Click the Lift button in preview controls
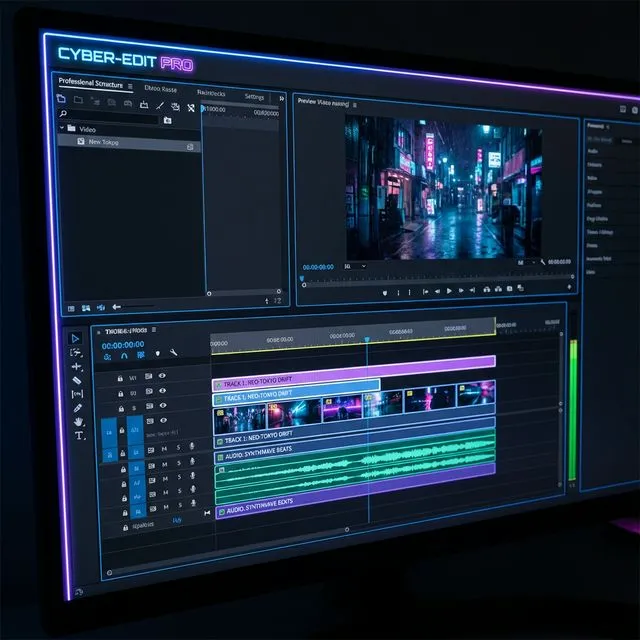Viewport: 640px width, 640px height. coord(487,289)
